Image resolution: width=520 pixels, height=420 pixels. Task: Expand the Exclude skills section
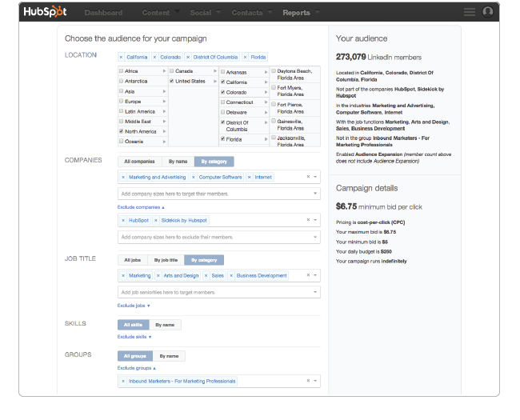click(134, 337)
